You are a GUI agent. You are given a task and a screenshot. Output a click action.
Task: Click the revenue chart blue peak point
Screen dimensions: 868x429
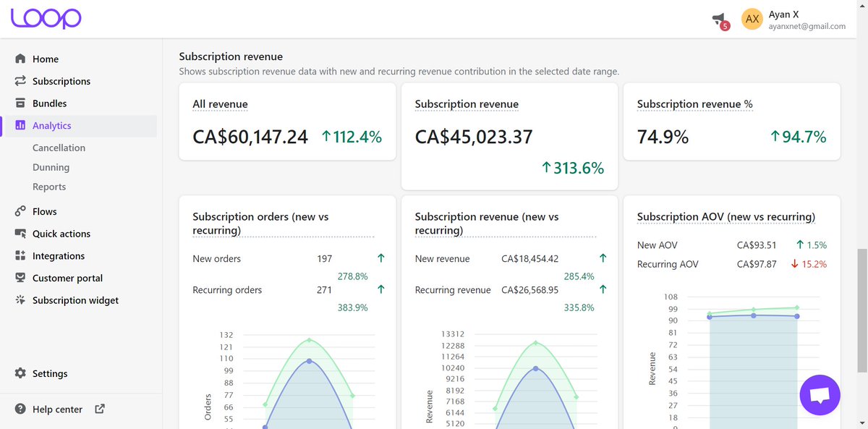pyautogui.click(x=536, y=368)
